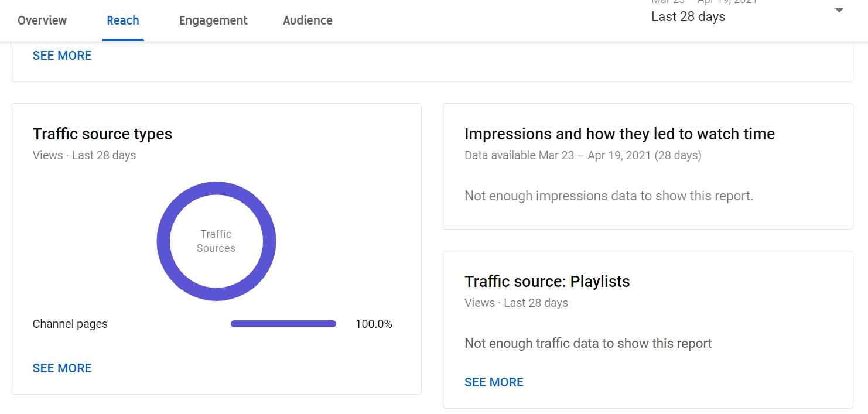Click 'Data available Mar 23 – Apr 19, 2021' text

583,155
